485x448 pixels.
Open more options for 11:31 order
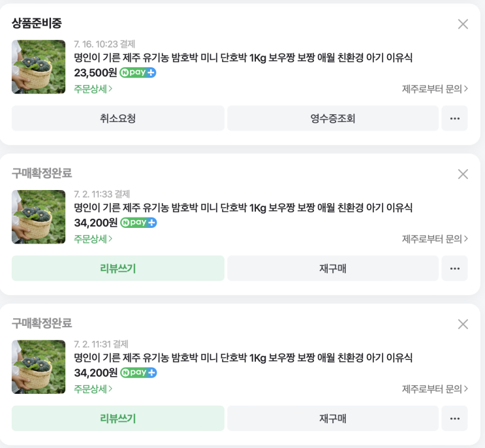[455, 419]
